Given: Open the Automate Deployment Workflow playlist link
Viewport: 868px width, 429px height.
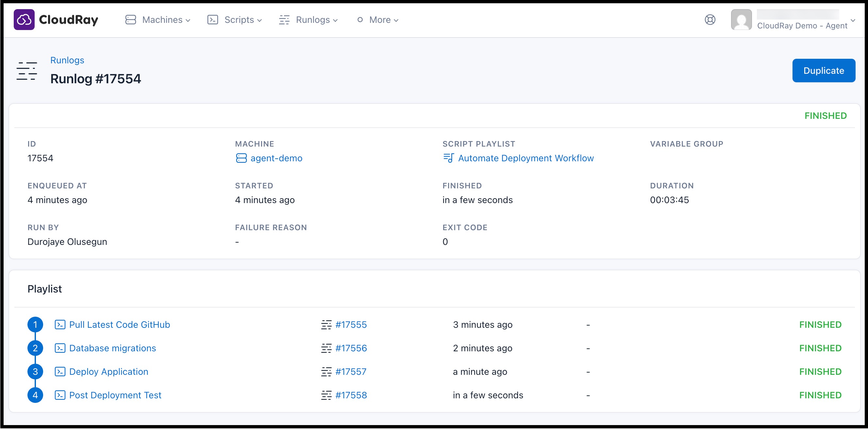Looking at the screenshot, I should pyautogui.click(x=526, y=158).
